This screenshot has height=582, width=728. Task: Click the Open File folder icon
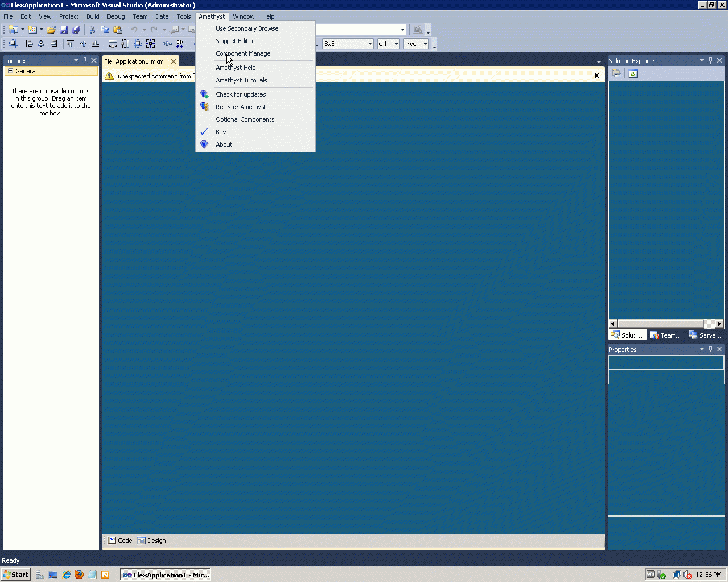51,30
